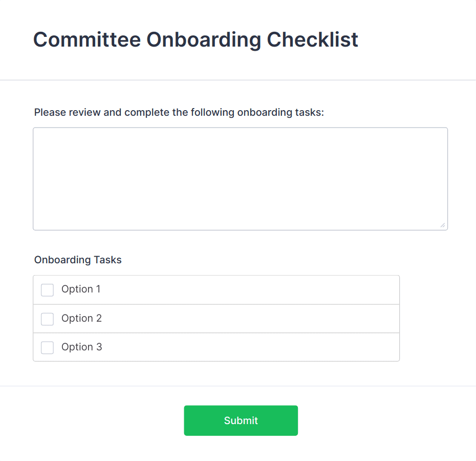Select the Option 1 row label
The height and width of the screenshot is (461, 476).
click(81, 289)
